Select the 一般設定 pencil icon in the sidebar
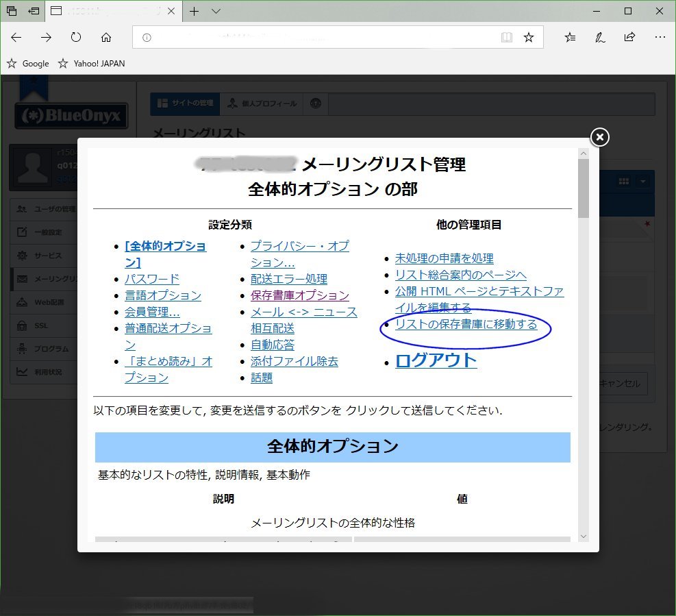This screenshot has height=616, width=676. point(23,232)
